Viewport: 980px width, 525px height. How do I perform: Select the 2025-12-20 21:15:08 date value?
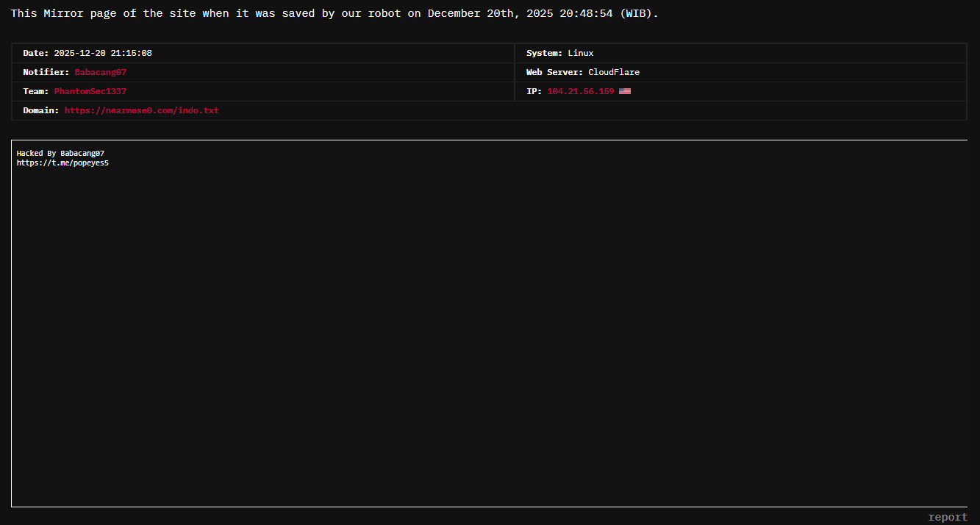[103, 53]
